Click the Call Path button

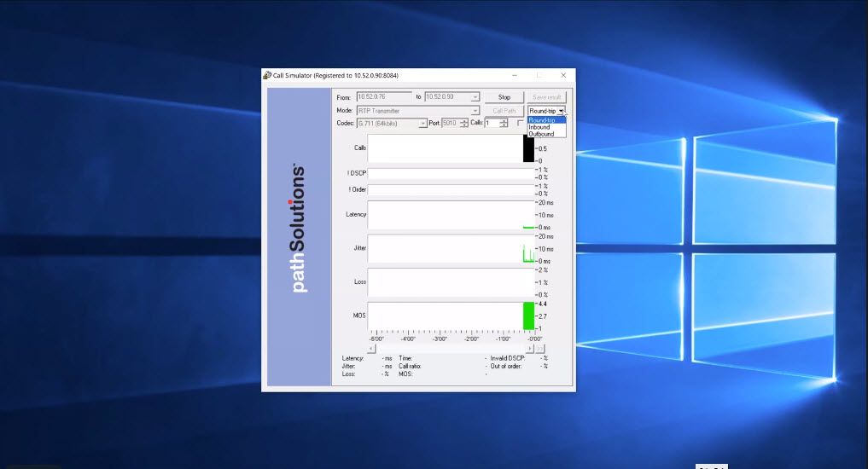tap(504, 111)
